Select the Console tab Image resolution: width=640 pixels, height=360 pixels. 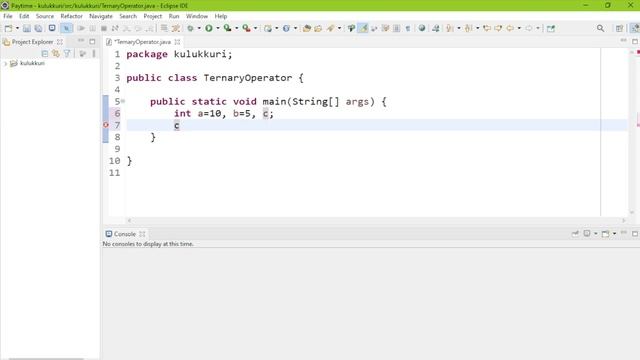[x=124, y=234]
